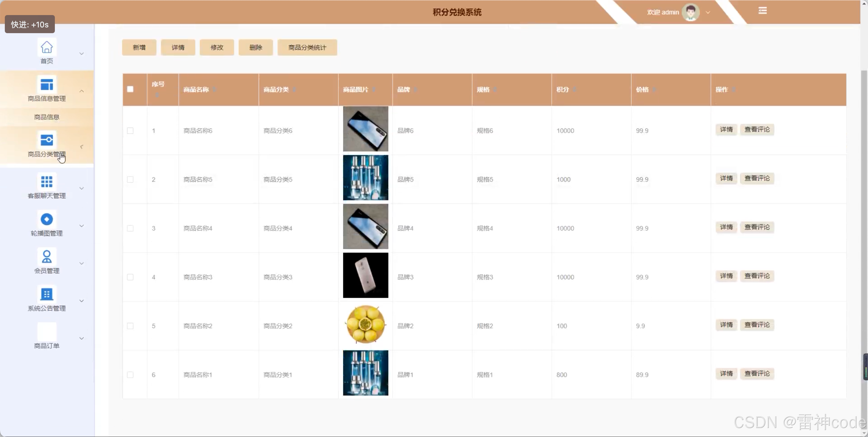Expand the 会员管理 chevron
Screen dimensions: 868x437
(x=82, y=263)
